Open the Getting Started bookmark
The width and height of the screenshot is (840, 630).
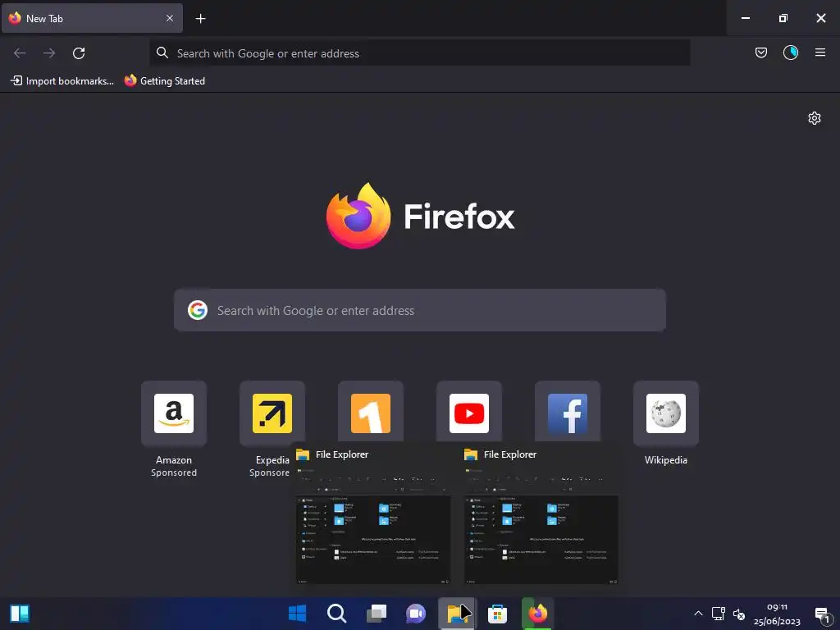(165, 81)
